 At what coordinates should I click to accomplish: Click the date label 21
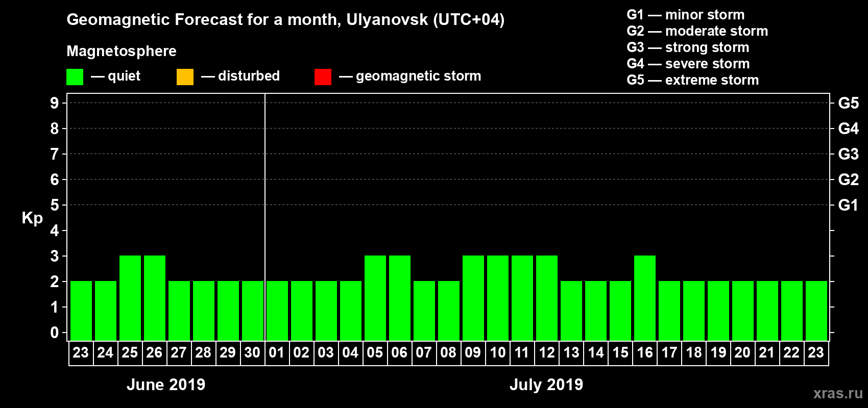tap(767, 352)
